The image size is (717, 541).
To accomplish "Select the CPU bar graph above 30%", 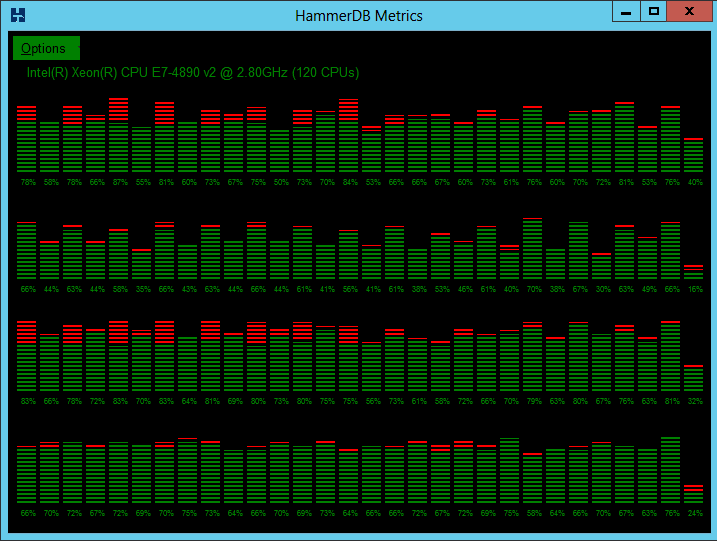I will [x=601, y=266].
